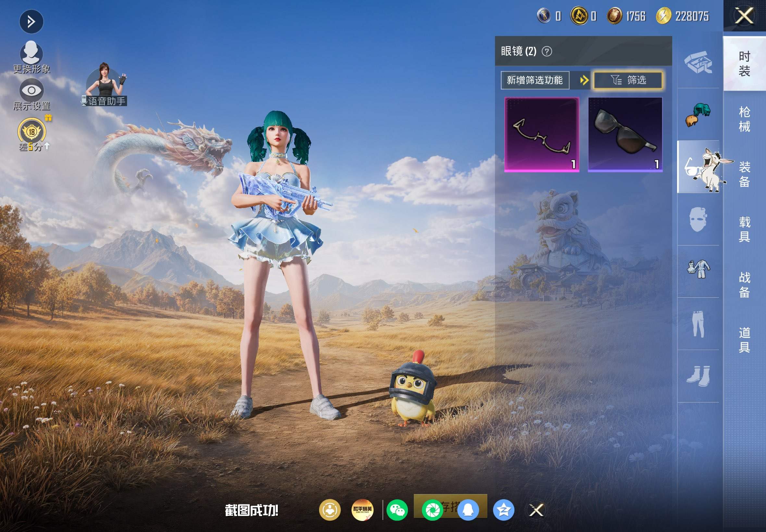Open the 筛选 filter button
Image resolution: width=766 pixels, height=532 pixels.
pos(628,80)
